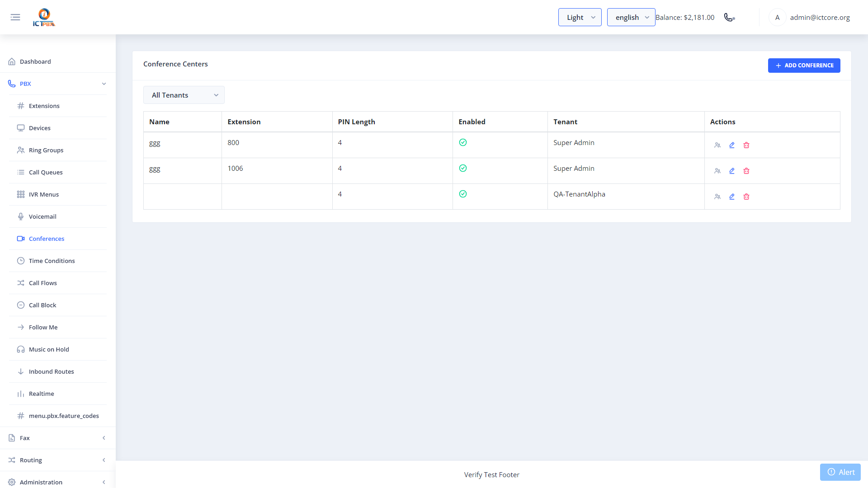This screenshot has height=488, width=868.
Task: Open Call Flows page
Action: (x=58, y=283)
